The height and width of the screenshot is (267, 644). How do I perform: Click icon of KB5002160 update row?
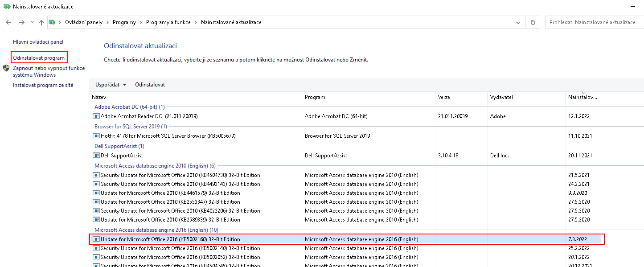click(x=96, y=239)
